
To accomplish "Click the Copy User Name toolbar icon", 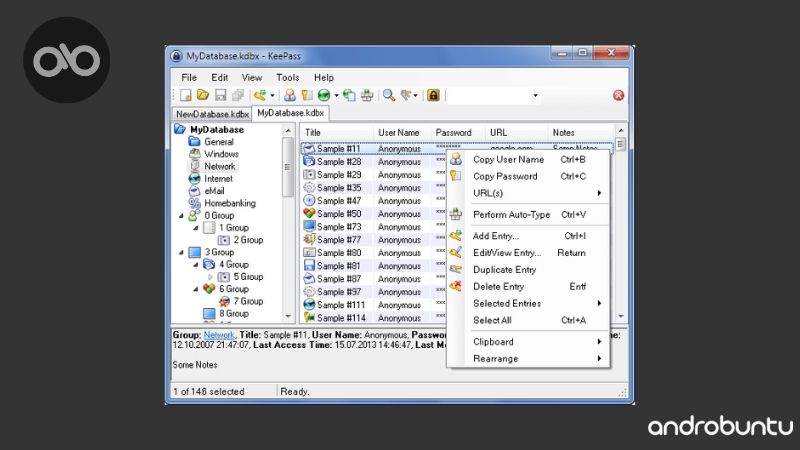I will (290, 95).
